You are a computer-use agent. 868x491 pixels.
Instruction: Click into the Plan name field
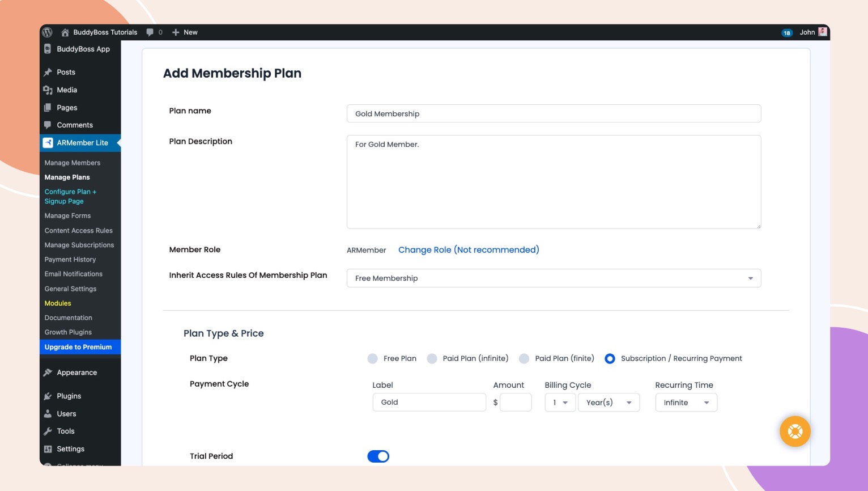click(554, 113)
